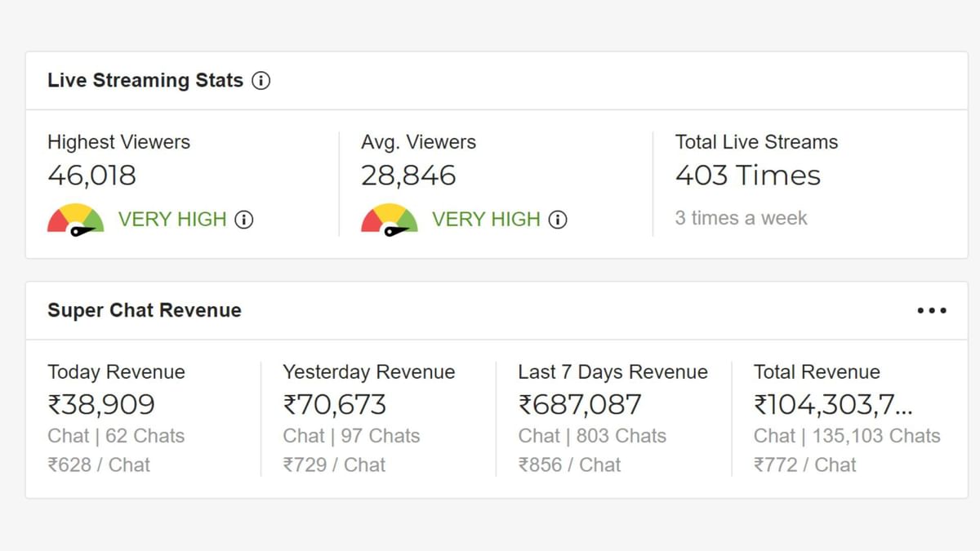Select the Yesterday Revenue stat card
The image size is (980, 551).
[368, 416]
